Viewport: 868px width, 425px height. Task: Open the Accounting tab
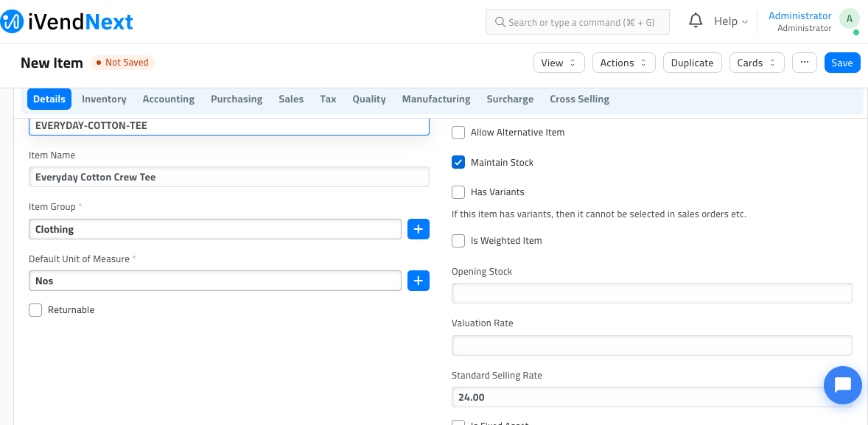(169, 99)
